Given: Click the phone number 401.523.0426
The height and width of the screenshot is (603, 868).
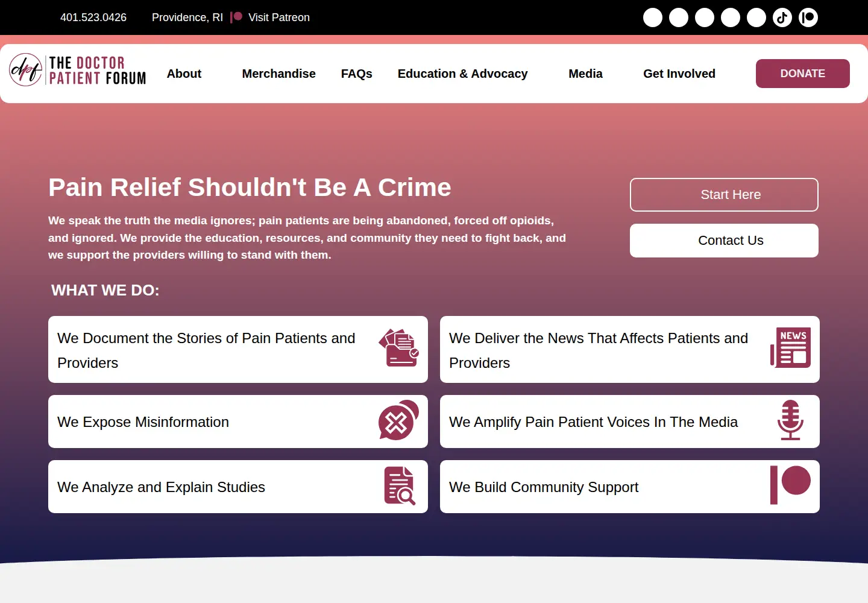Looking at the screenshot, I should tap(93, 17).
